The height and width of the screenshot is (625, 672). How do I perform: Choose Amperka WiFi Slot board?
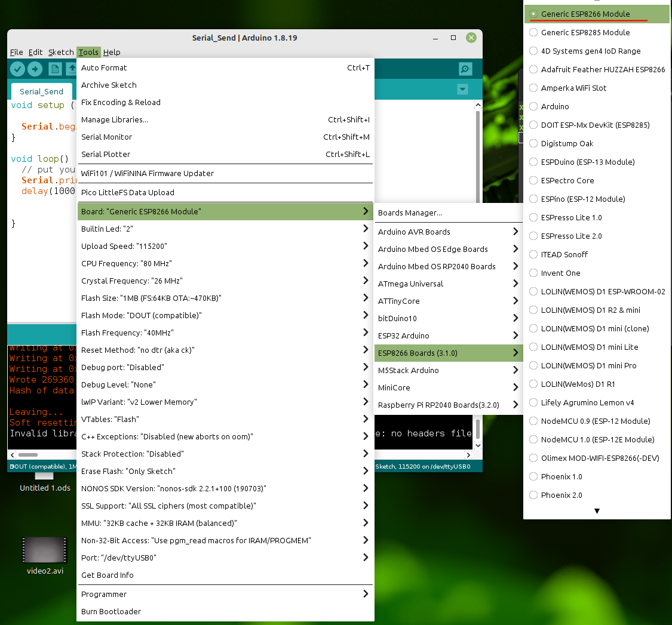tap(597, 88)
